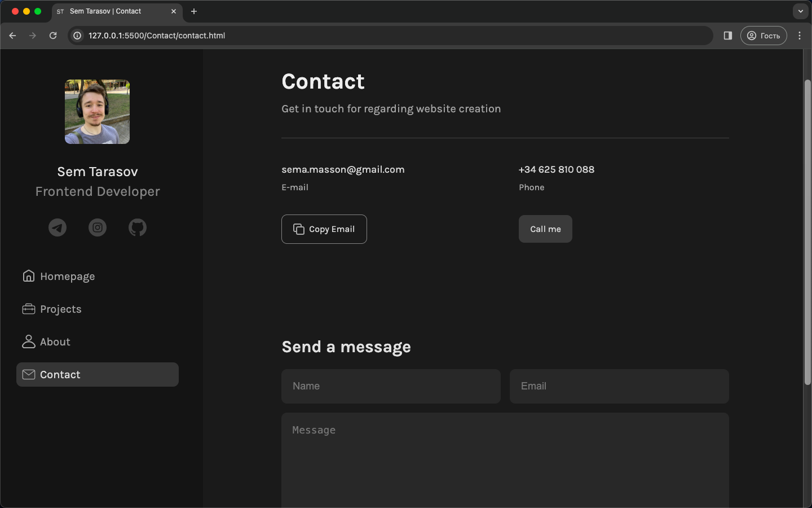Open the Chrome three-dot menu
Viewport: 812px width, 508px height.
800,36
